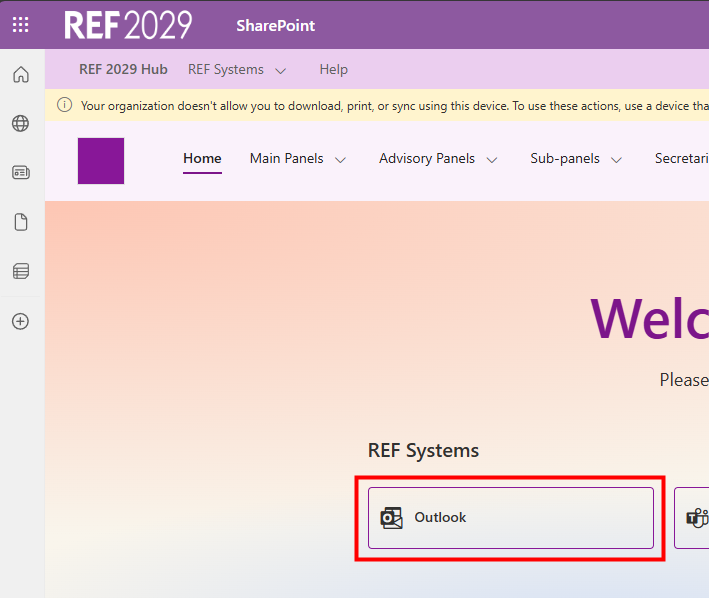Click the info icon in warning banner
Screen dimensions: 709x598
pos(64,105)
